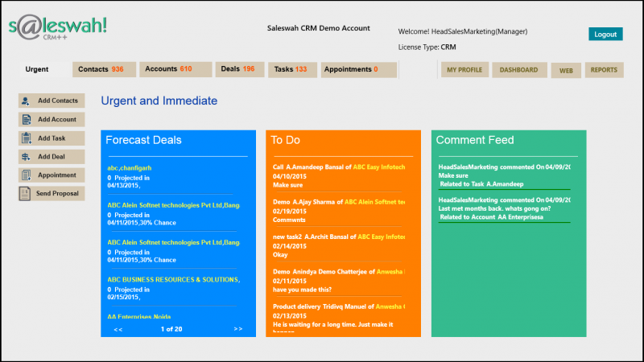
Task: Click 'Last met months back' comment
Action: [494, 208]
